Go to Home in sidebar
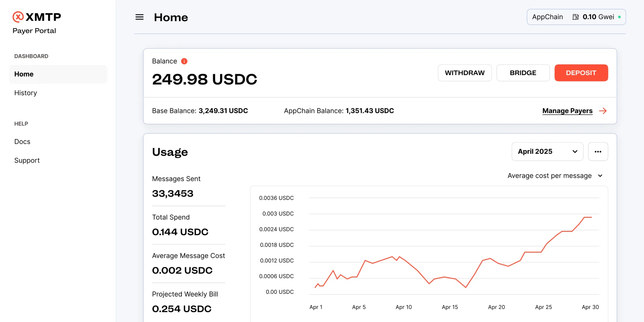The width and height of the screenshot is (644, 322). tap(58, 74)
